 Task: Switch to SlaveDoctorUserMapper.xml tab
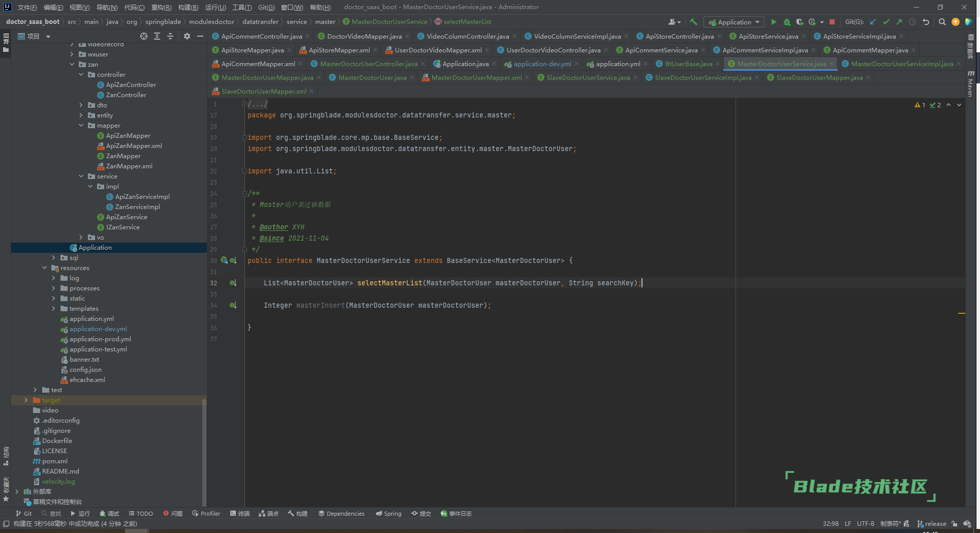[263, 91]
